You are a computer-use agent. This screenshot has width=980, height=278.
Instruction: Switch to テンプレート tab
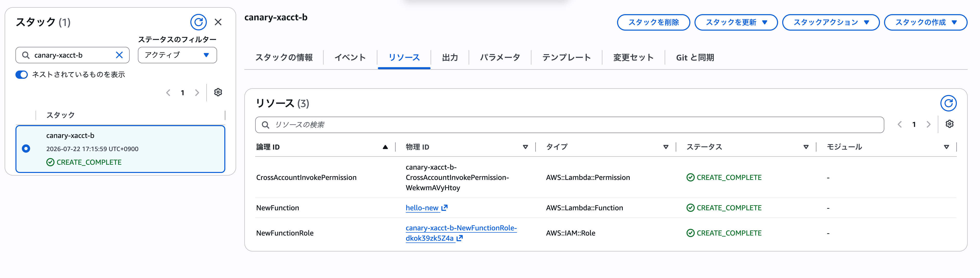(x=566, y=57)
